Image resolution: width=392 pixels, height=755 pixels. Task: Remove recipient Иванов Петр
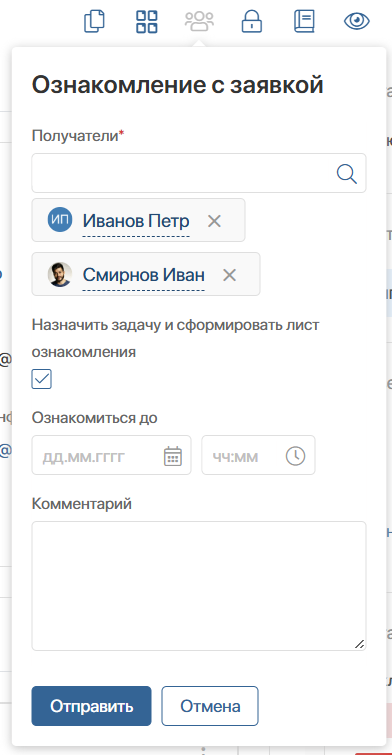pos(214,221)
